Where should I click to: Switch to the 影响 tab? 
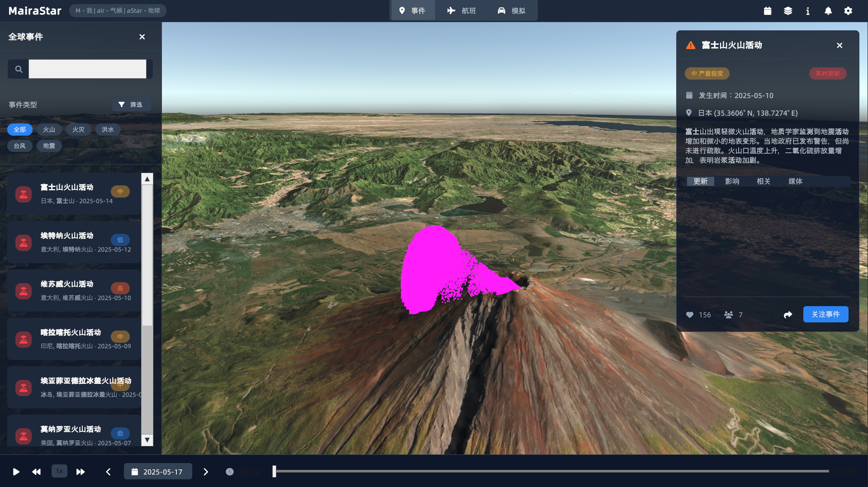[732, 181]
